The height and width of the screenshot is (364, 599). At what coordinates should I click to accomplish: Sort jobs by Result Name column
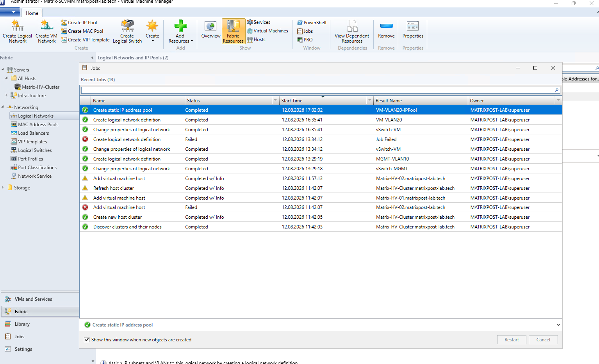(421, 101)
